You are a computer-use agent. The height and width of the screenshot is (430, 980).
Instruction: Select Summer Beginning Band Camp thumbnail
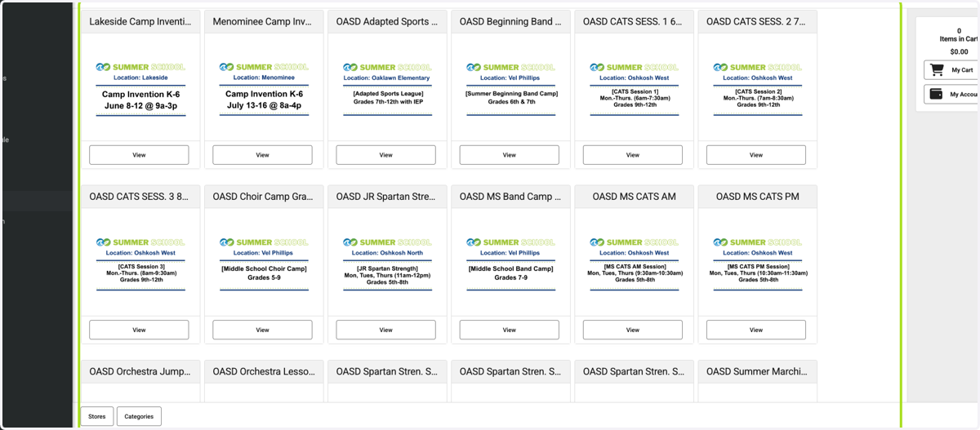[510, 88]
